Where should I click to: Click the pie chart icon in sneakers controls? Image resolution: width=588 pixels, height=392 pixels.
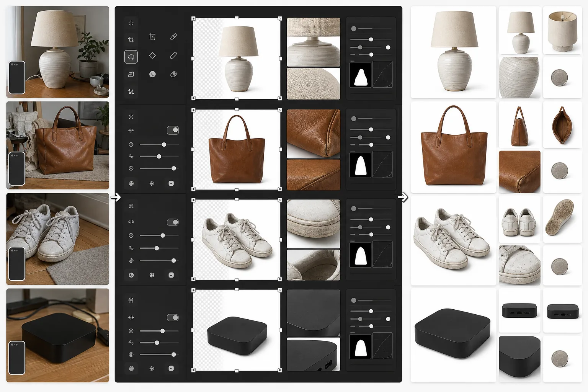[131, 275]
